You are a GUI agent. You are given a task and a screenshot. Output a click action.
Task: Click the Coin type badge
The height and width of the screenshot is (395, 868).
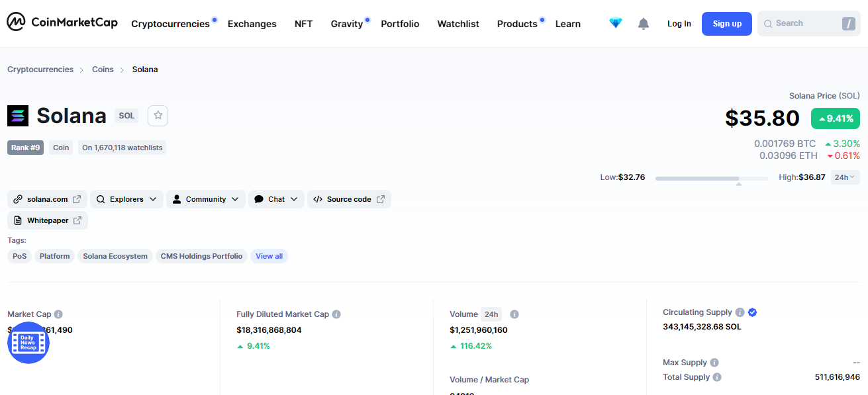61,148
